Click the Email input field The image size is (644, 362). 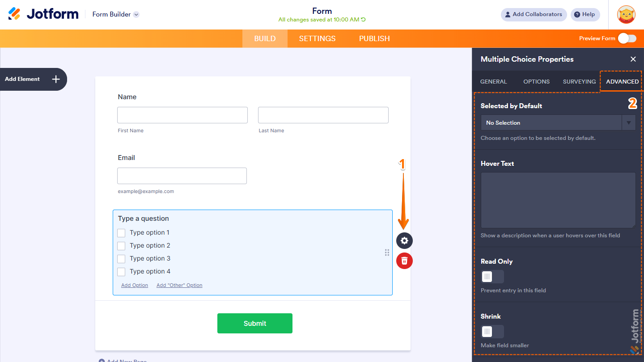pyautogui.click(x=182, y=176)
